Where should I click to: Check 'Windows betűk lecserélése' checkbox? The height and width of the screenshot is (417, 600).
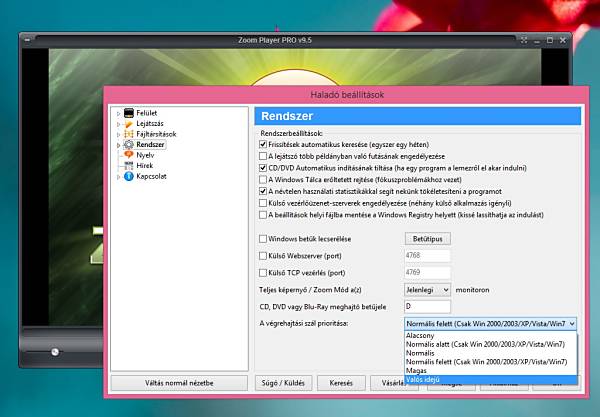(263, 239)
